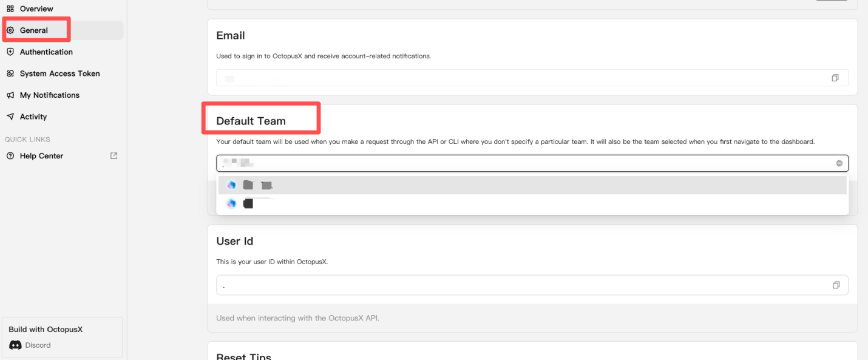Screen dimensions: 868x360
Task: Click the System Access Token icon
Action: click(x=10, y=73)
